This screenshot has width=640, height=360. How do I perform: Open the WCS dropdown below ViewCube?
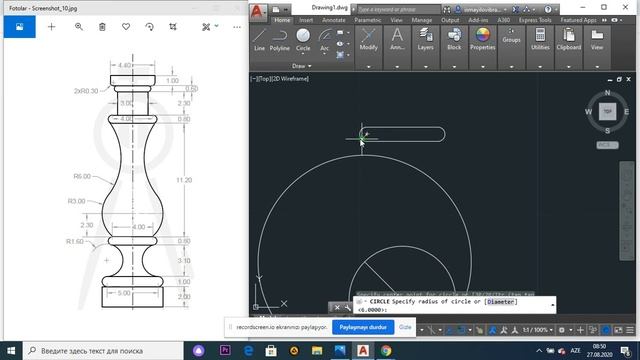(x=607, y=145)
